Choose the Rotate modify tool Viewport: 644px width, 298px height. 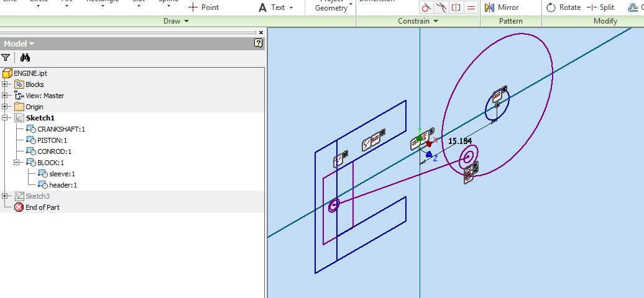[x=563, y=7]
